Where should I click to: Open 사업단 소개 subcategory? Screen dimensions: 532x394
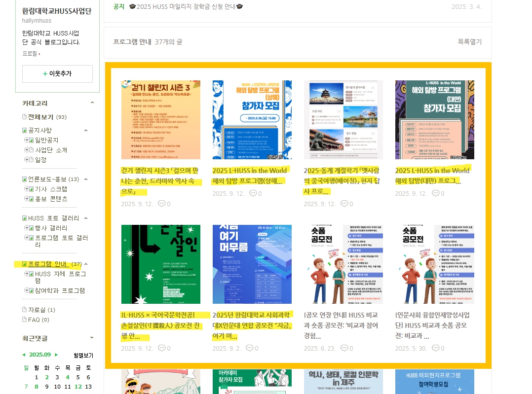pyautogui.click(x=51, y=150)
